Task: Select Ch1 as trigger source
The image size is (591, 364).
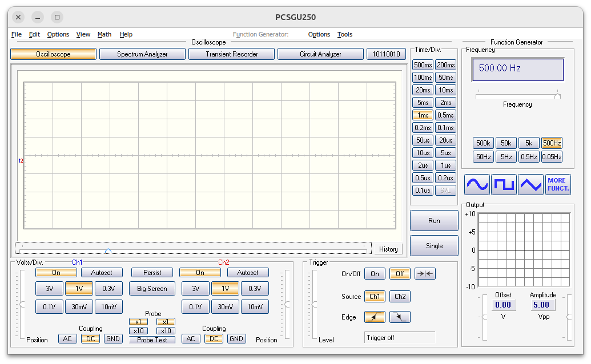Action: tap(375, 296)
